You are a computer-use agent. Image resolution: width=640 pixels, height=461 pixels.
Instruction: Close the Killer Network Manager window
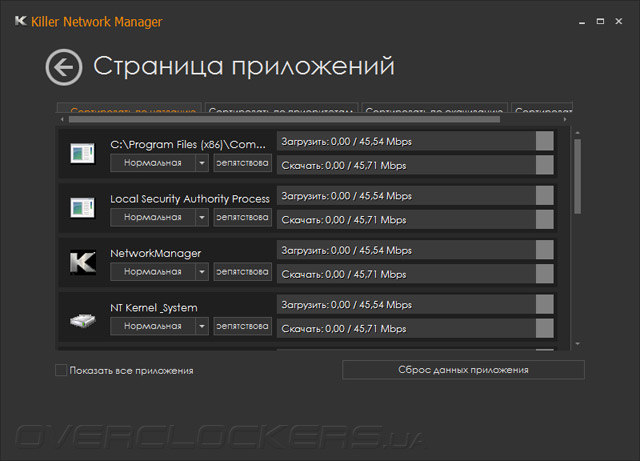pyautogui.click(x=619, y=21)
